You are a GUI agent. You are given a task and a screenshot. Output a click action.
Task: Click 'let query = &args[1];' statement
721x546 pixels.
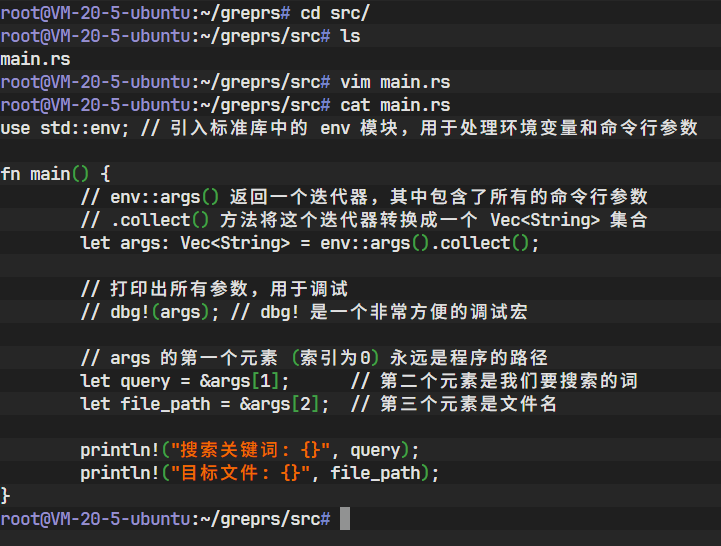click(x=185, y=381)
